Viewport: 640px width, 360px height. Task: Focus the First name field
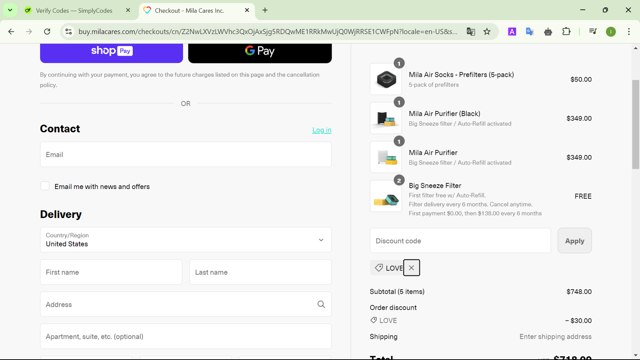tap(111, 272)
